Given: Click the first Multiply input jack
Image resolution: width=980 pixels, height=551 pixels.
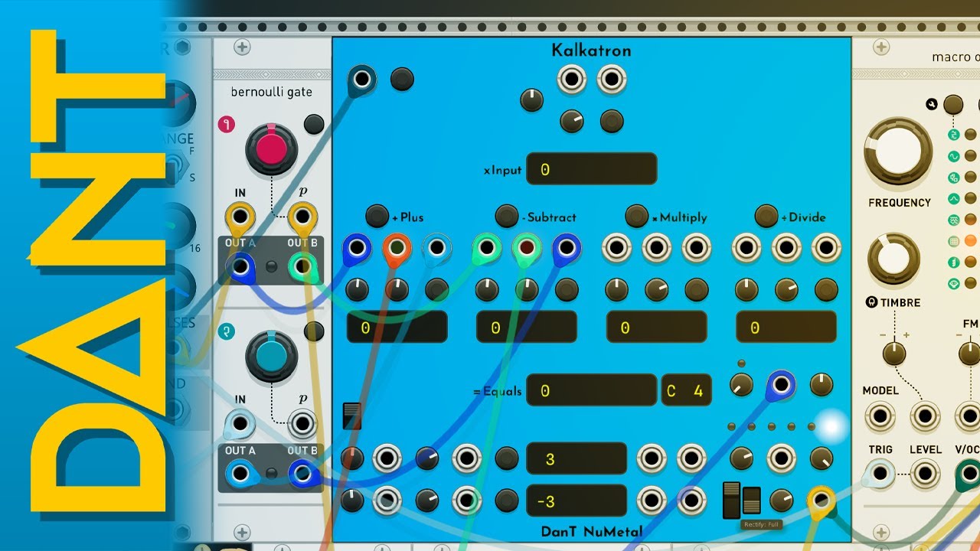Looking at the screenshot, I should point(617,247).
